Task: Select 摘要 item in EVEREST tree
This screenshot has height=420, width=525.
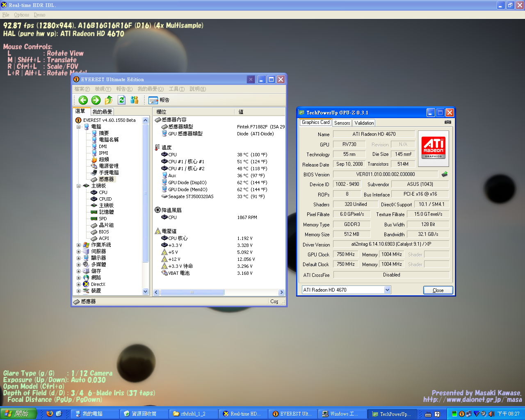Action: [x=104, y=133]
